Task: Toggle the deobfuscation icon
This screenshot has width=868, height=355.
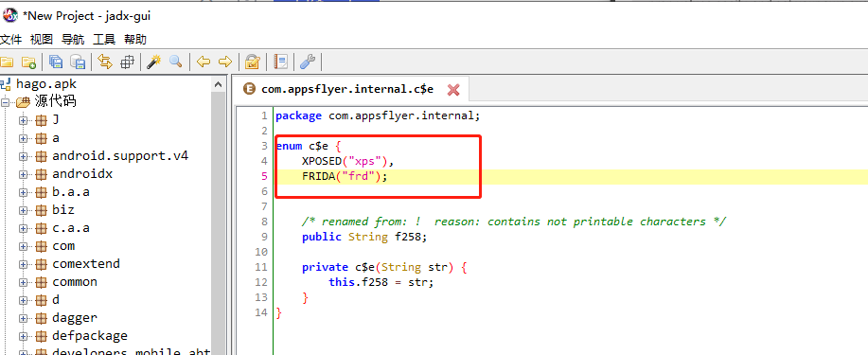Action: 253,62
